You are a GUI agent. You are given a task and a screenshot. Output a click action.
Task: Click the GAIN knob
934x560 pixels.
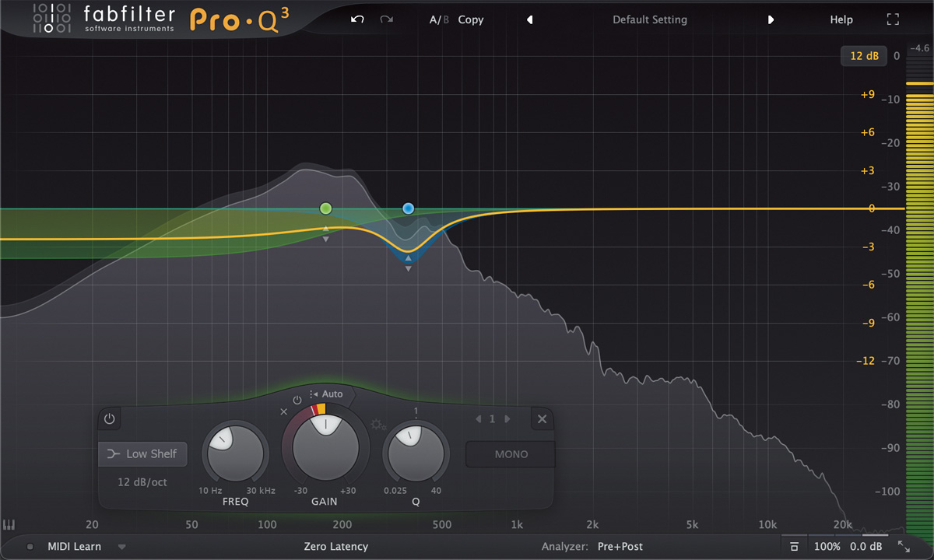click(326, 447)
